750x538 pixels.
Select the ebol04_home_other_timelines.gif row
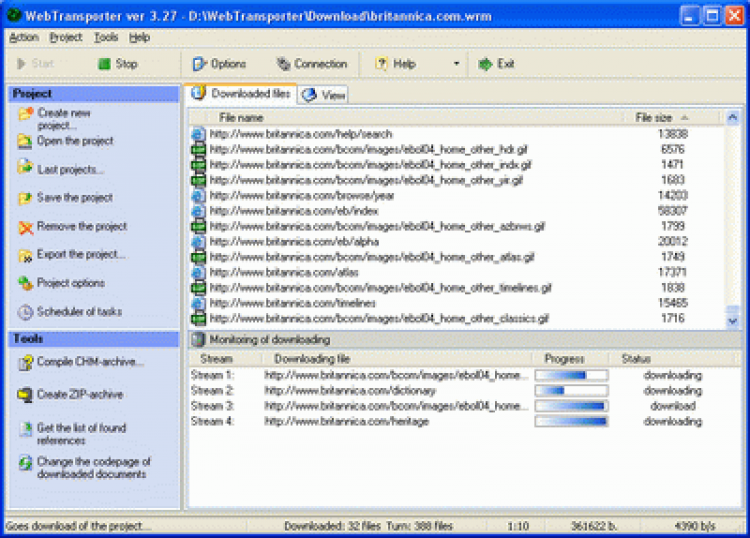pos(457,288)
